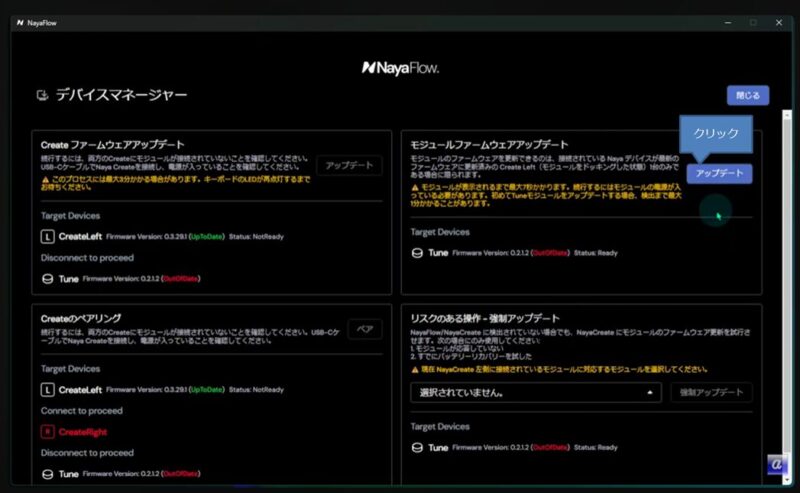Maximize the NayaFlow window
Image resolution: width=800 pixels, height=493 pixels.
(x=753, y=22)
